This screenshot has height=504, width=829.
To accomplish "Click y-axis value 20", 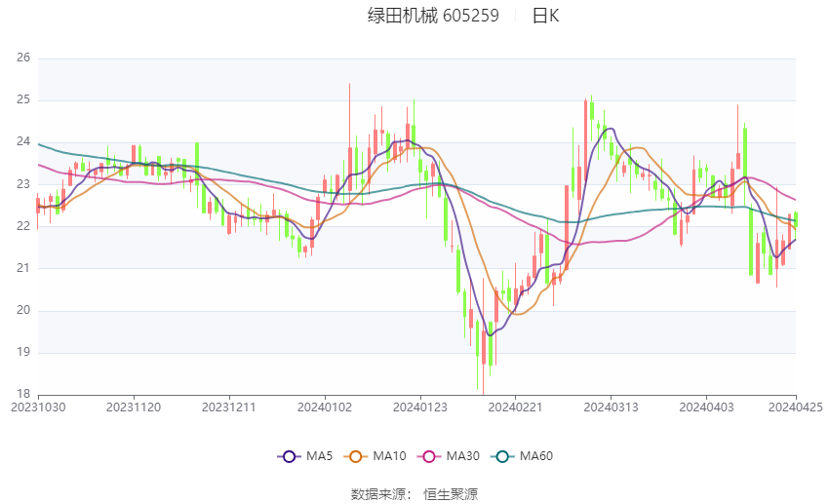I will [x=23, y=310].
